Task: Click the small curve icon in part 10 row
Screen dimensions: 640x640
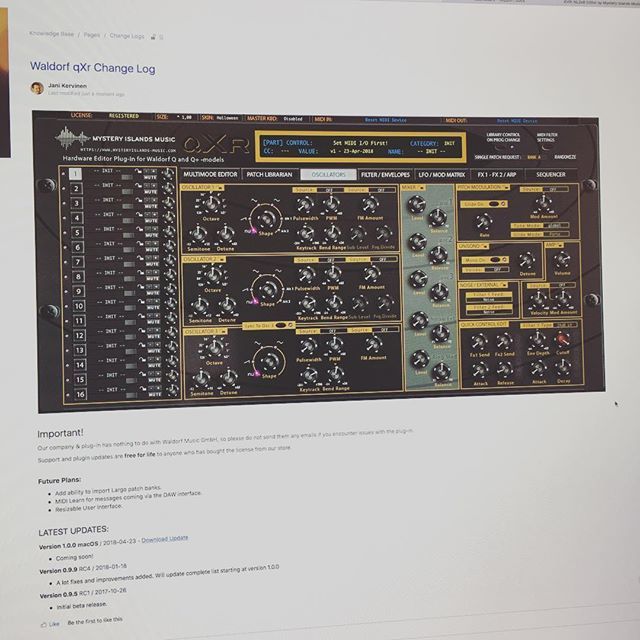Action: (x=140, y=301)
